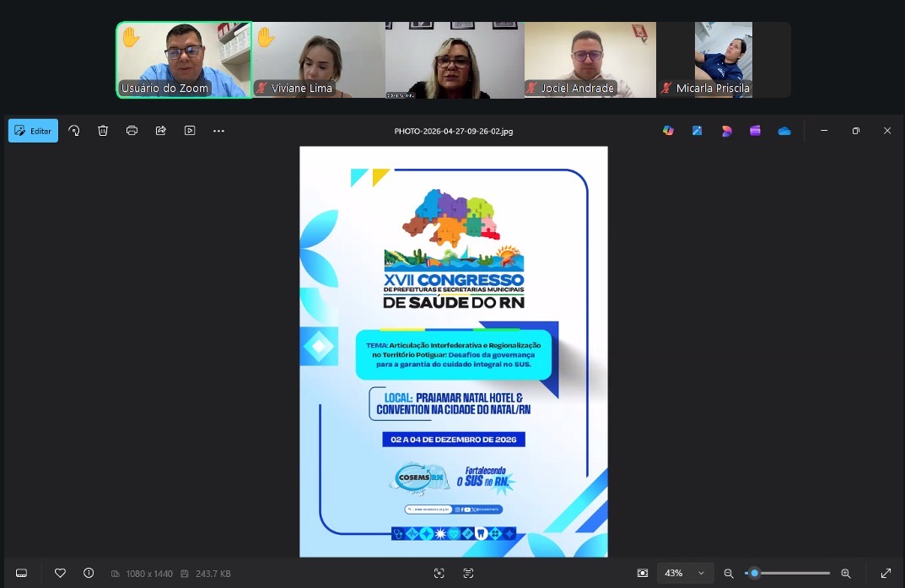
Task: Enter full screen with expand arrows icon
Action: 886,573
